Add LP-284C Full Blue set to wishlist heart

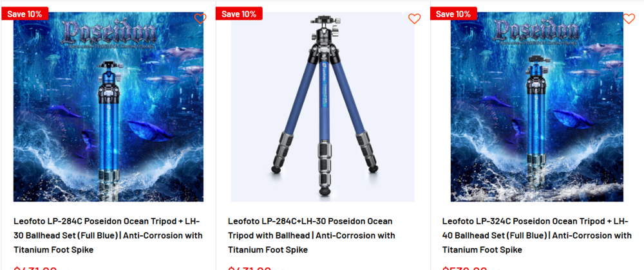[x=200, y=19]
